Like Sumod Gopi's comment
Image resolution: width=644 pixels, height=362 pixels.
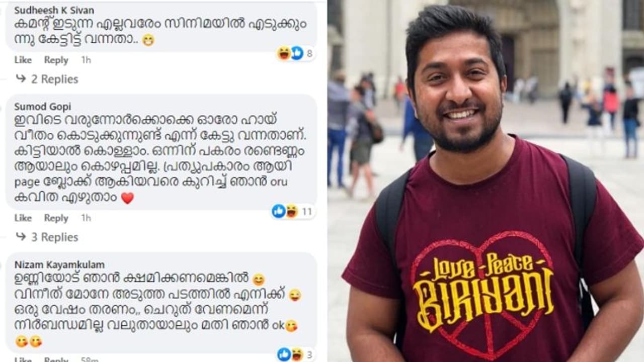pyautogui.click(x=23, y=218)
